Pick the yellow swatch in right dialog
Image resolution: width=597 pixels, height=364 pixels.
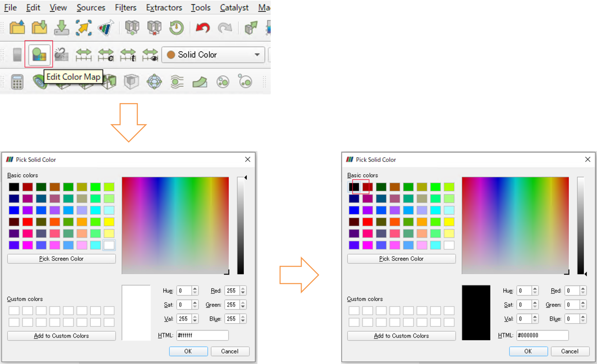pyautogui.click(x=449, y=222)
